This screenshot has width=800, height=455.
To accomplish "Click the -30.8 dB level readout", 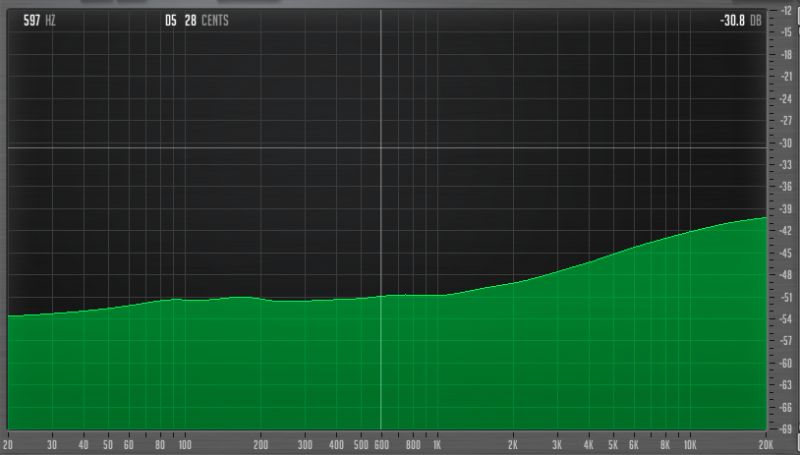I will 739,20.
